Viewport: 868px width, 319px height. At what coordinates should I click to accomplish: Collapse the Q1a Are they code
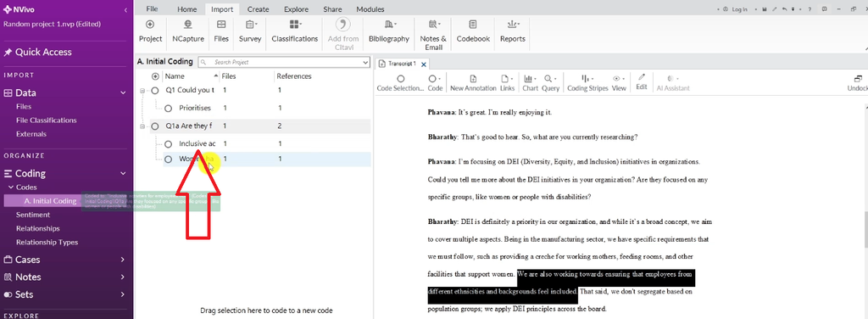click(x=142, y=126)
